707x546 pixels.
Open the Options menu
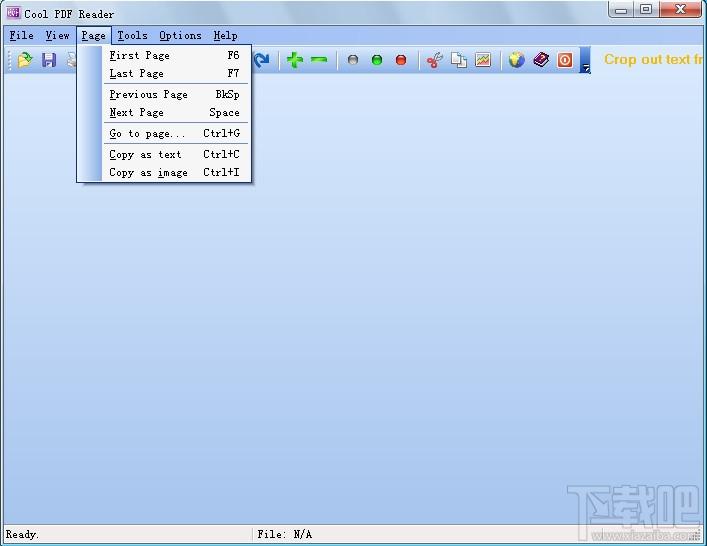click(180, 35)
